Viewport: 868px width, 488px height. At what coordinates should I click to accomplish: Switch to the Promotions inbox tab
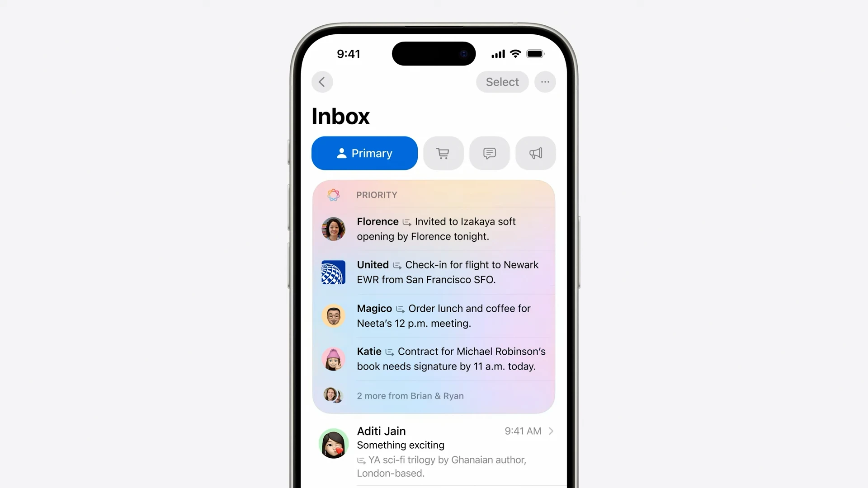(x=535, y=153)
